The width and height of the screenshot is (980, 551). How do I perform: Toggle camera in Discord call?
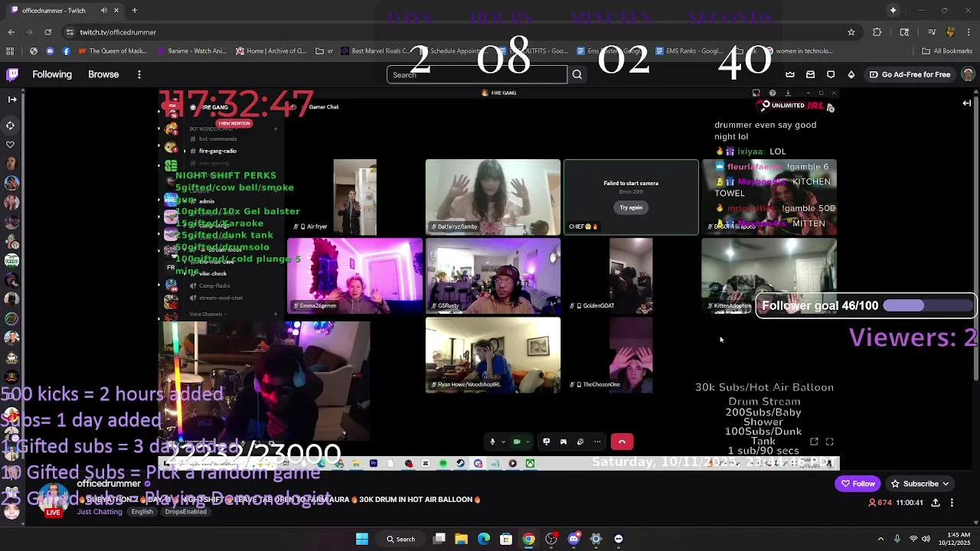coord(517,442)
